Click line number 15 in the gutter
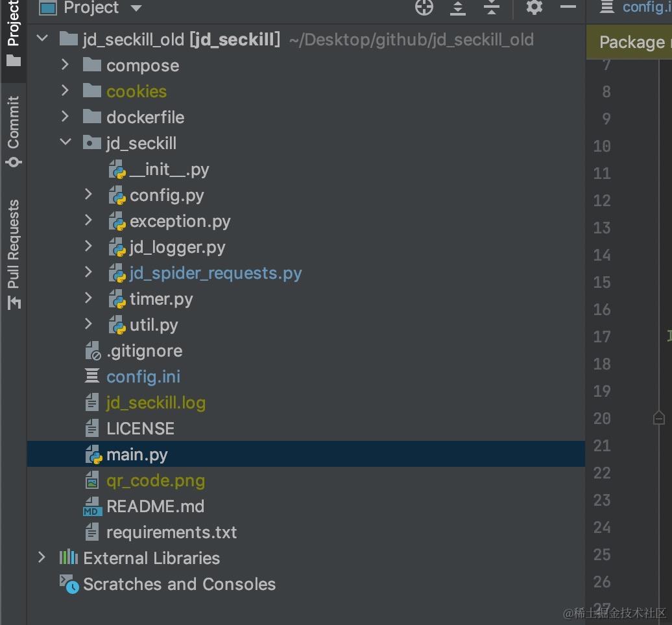This screenshot has height=625, width=672. [602, 282]
